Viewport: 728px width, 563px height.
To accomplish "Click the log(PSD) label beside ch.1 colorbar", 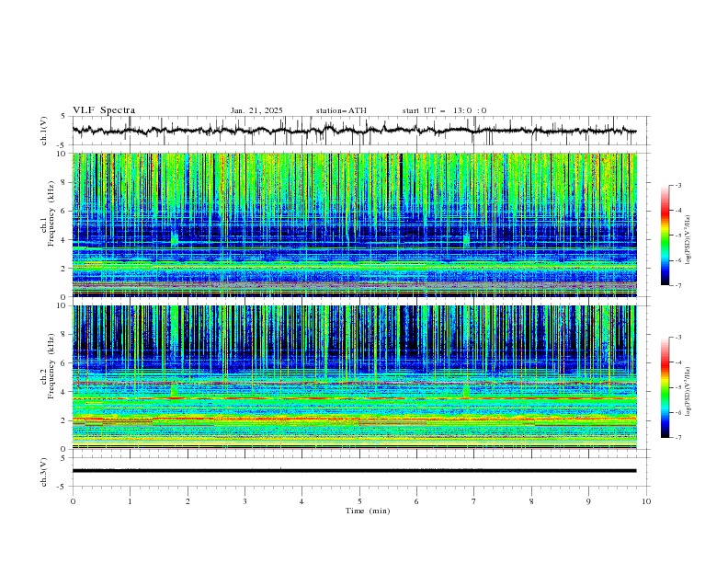I will pyautogui.click(x=688, y=240).
